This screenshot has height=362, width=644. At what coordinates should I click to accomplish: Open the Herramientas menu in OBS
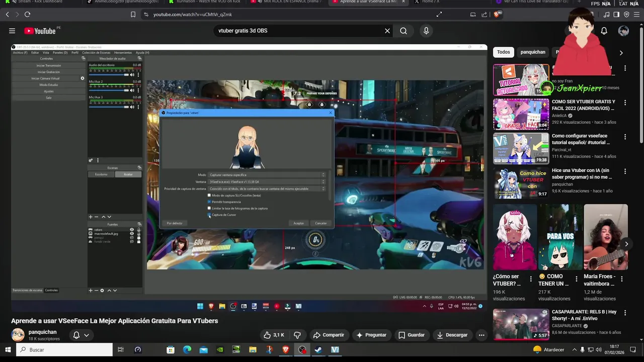click(x=123, y=52)
